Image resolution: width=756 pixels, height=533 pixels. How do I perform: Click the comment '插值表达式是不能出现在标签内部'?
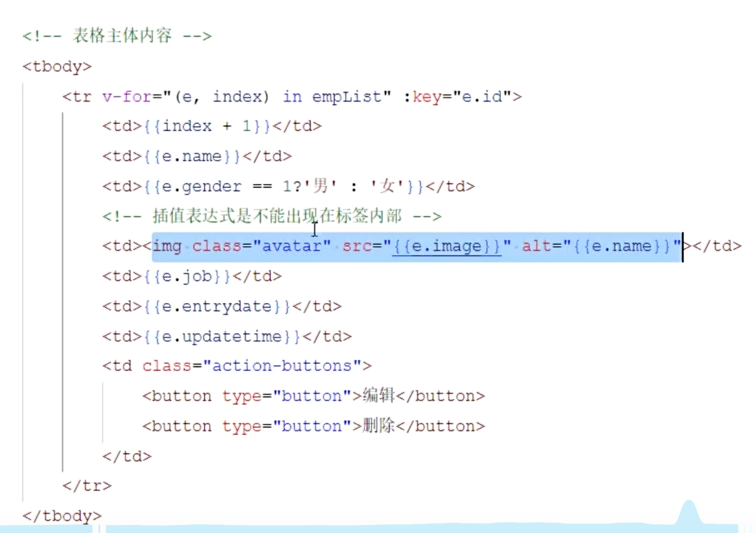(x=272, y=217)
